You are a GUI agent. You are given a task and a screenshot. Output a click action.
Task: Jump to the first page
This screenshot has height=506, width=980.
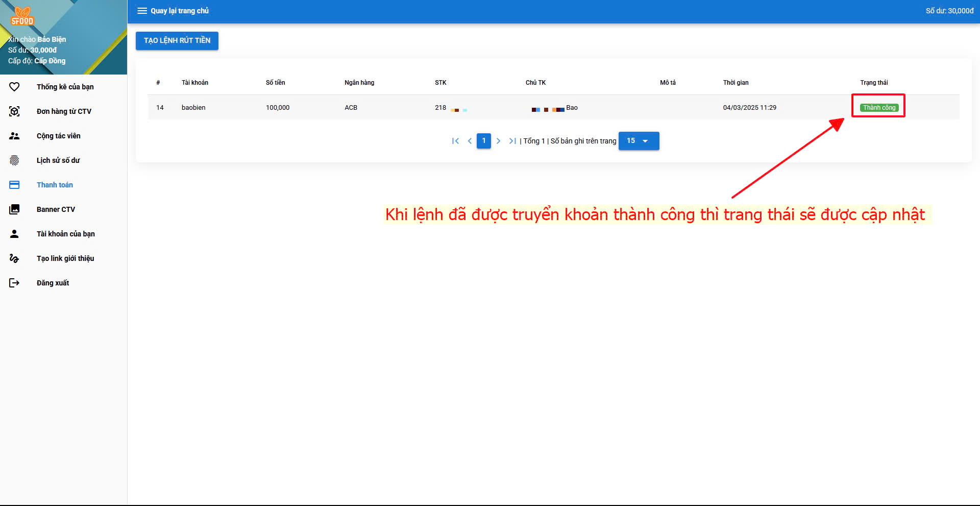click(455, 141)
